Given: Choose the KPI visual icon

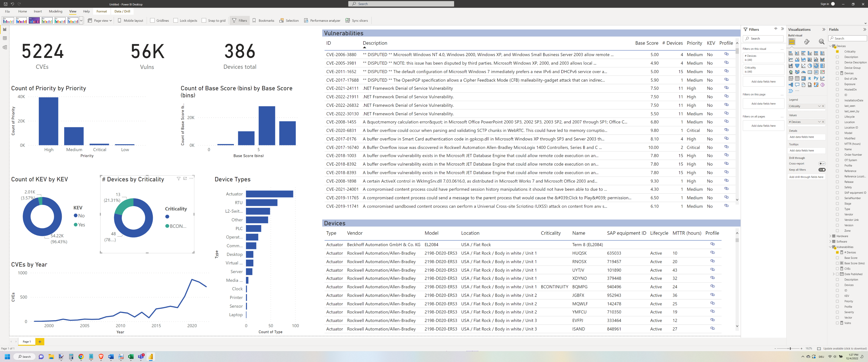Looking at the screenshot, I should coord(823,72).
